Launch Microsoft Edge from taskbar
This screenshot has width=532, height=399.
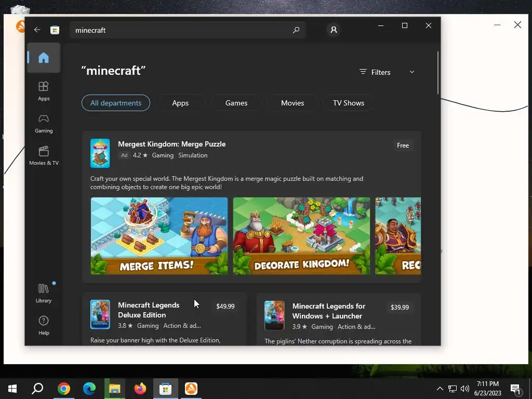click(x=89, y=389)
